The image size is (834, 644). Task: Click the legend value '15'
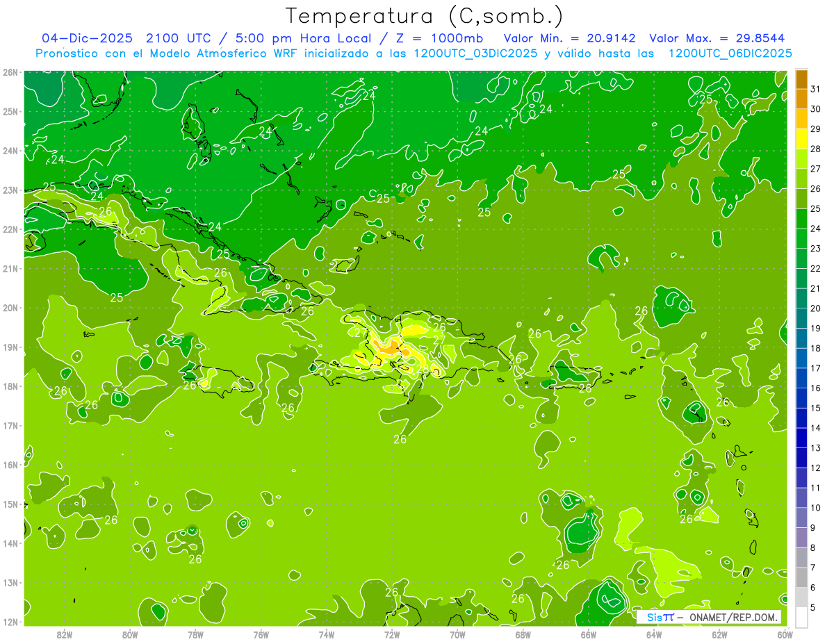815,408
